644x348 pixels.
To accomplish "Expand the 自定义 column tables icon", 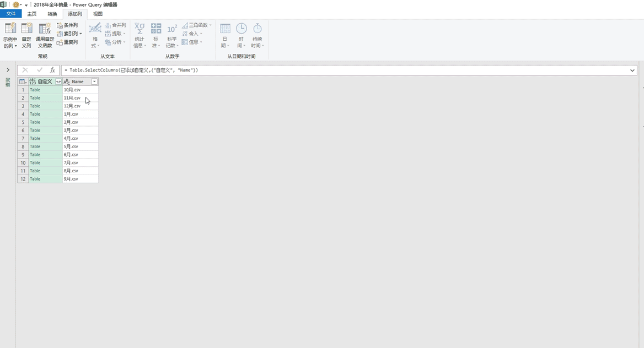I will [x=58, y=81].
